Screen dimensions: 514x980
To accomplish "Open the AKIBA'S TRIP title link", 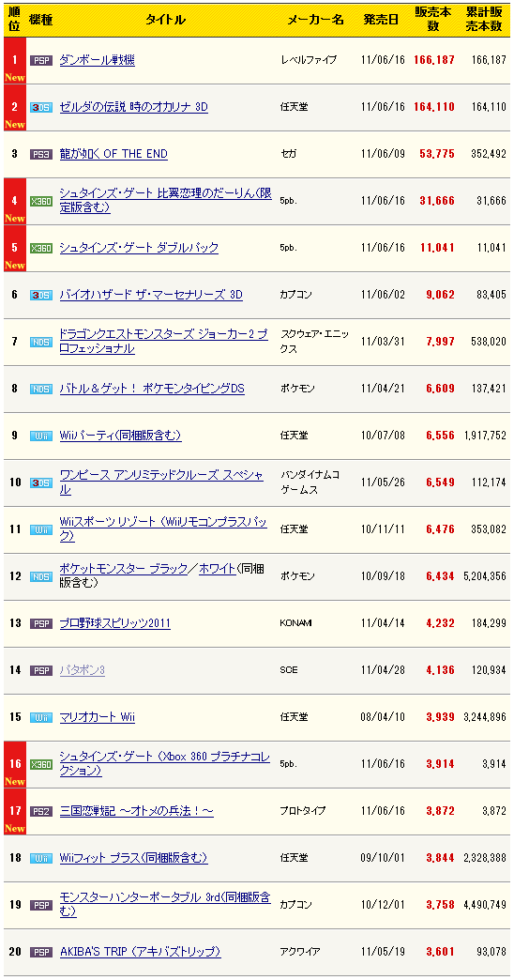I will (x=140, y=952).
